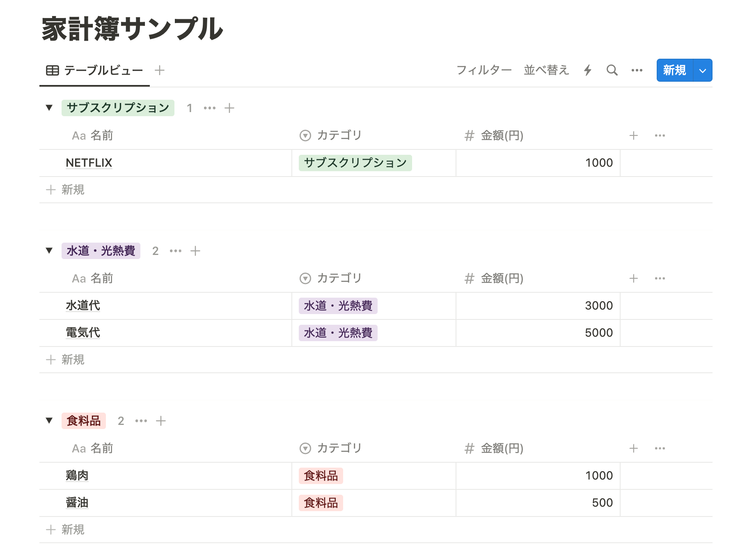Add a new view with the + tab icon
Viewport: 747px width, 560px height.
(x=160, y=70)
